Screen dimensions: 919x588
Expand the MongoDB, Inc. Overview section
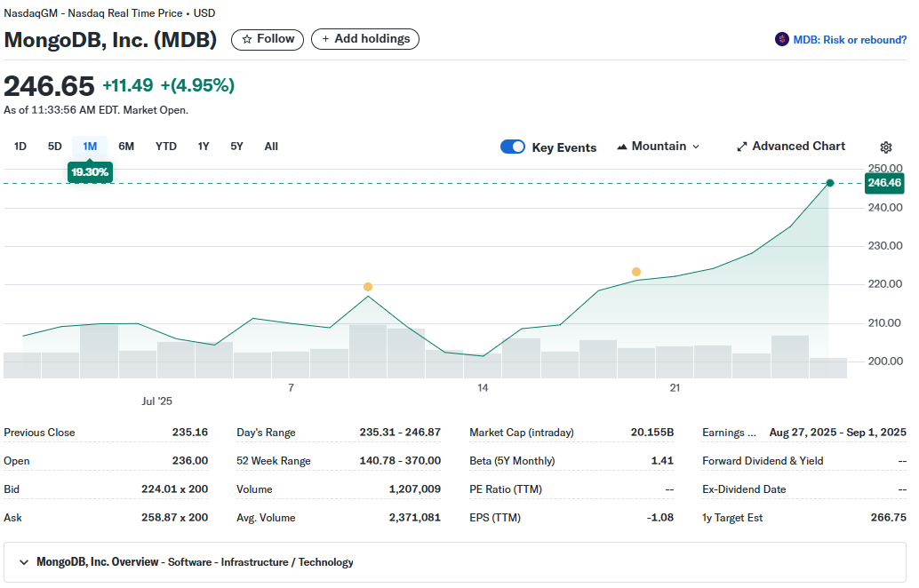coord(455,562)
